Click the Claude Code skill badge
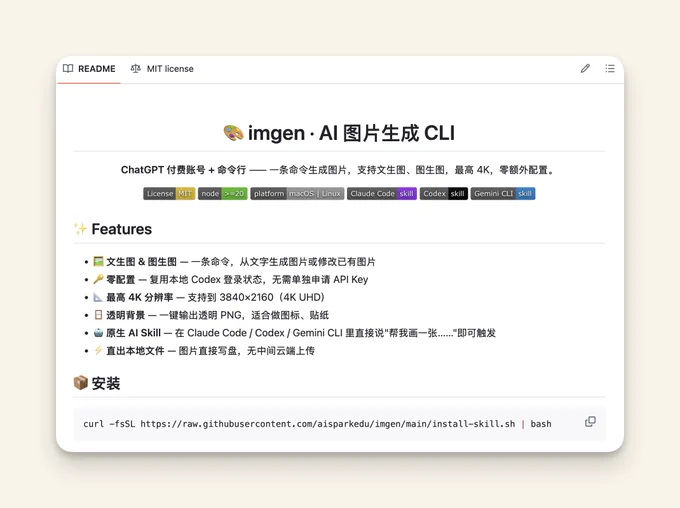The height and width of the screenshot is (508, 680). [x=382, y=193]
